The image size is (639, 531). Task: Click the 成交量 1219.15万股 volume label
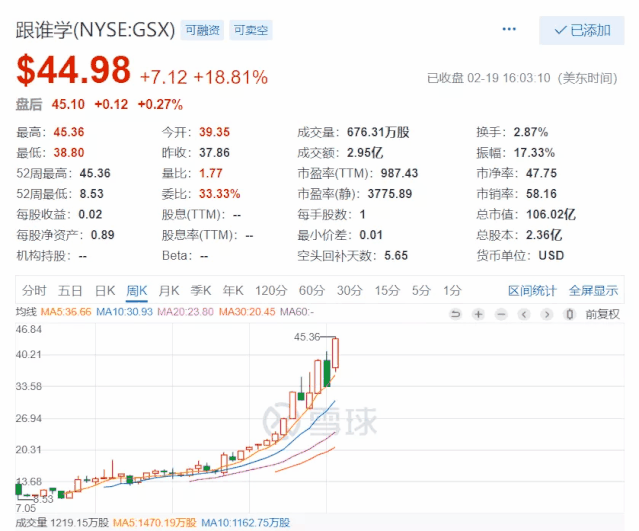click(62, 522)
